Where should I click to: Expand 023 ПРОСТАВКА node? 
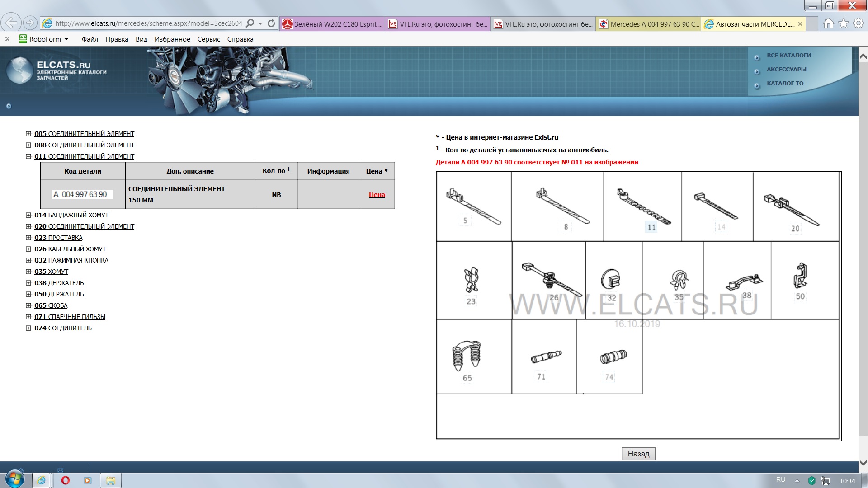pyautogui.click(x=28, y=238)
